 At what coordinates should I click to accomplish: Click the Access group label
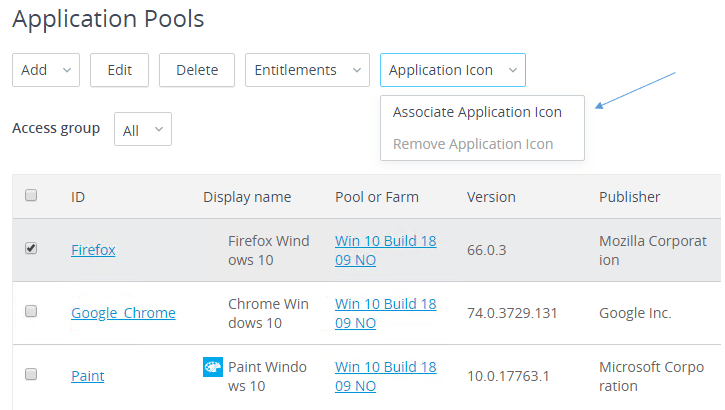56,128
